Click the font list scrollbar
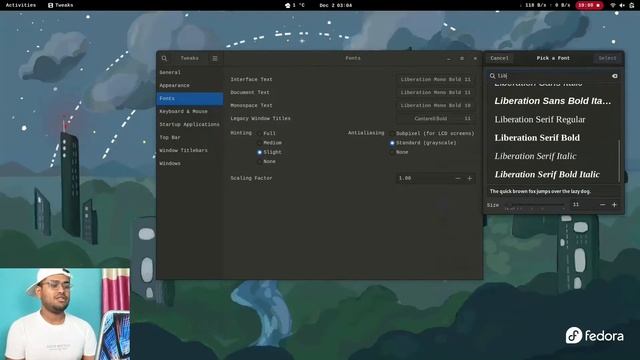640x360 pixels. [x=619, y=161]
